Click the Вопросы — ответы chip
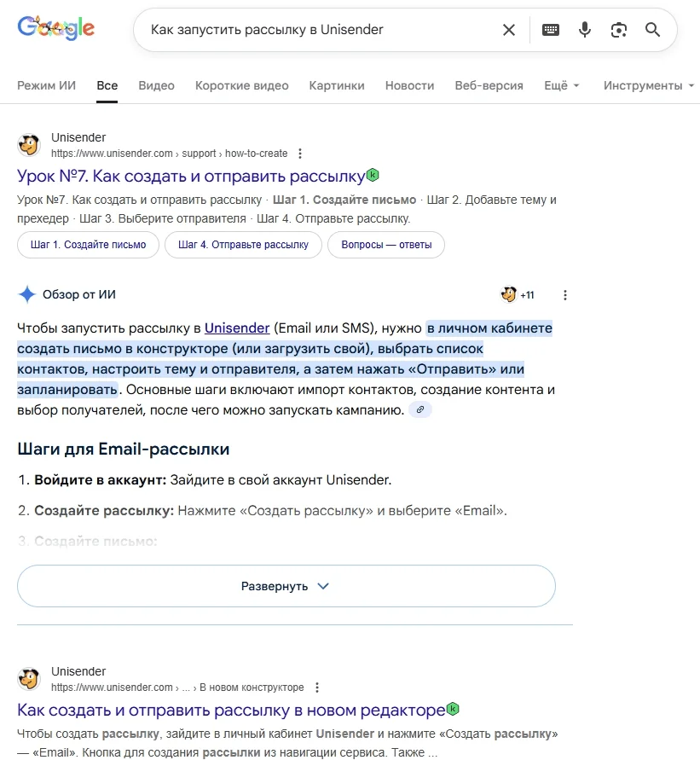Screen dimensions: 700x760 (386, 245)
